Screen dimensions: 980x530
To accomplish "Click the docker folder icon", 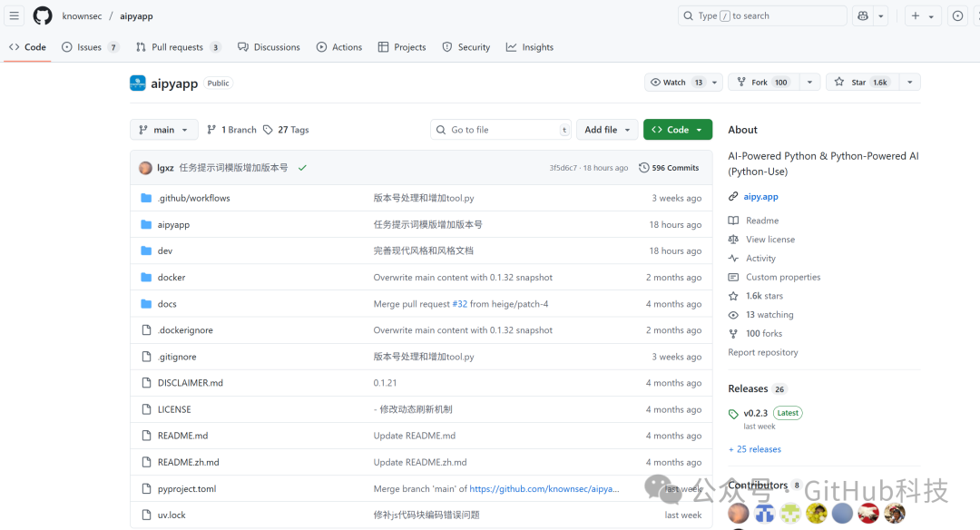I will pos(146,278).
